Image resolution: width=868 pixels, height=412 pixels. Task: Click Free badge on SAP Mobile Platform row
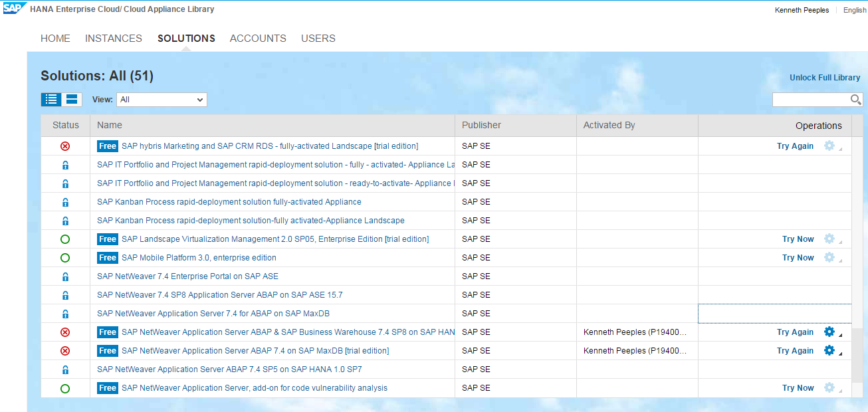click(108, 258)
